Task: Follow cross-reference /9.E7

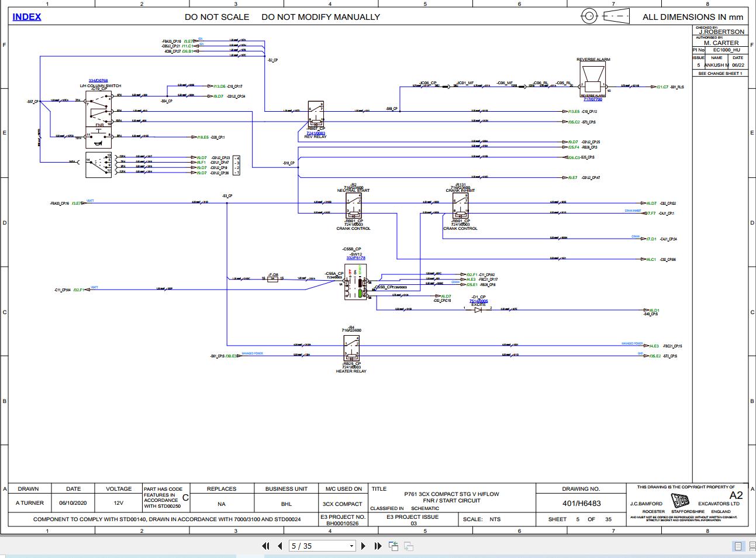Action: [572, 177]
